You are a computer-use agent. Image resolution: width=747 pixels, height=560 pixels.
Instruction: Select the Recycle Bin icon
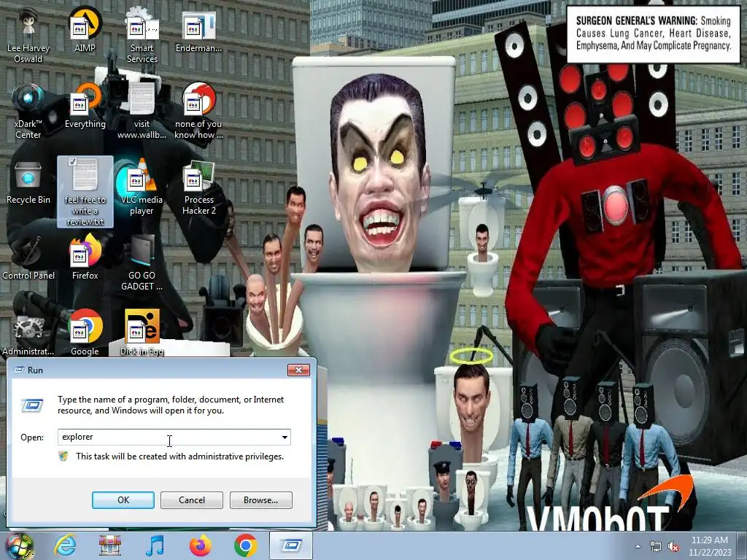point(28,183)
